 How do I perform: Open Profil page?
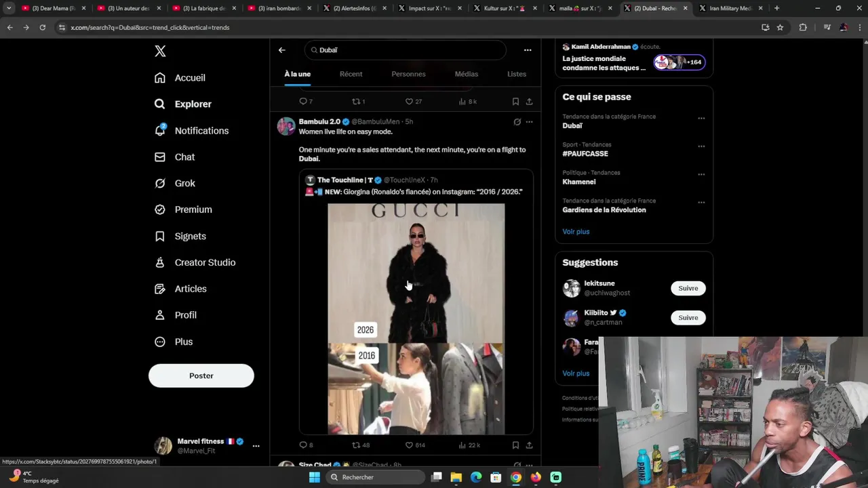[176, 315]
